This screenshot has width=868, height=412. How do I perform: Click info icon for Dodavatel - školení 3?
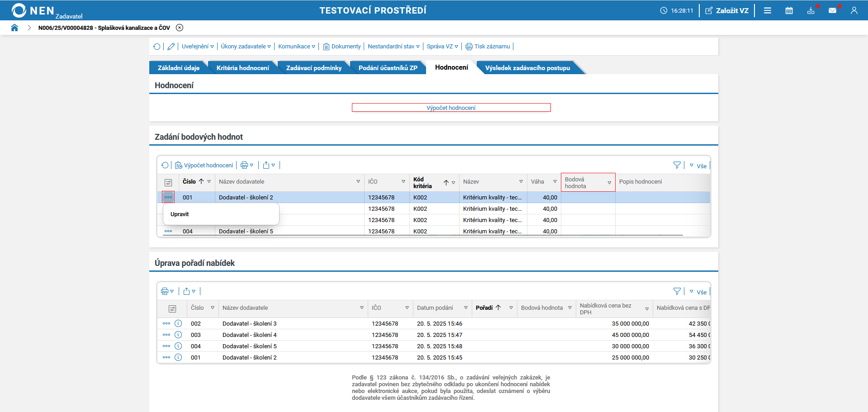(x=178, y=323)
